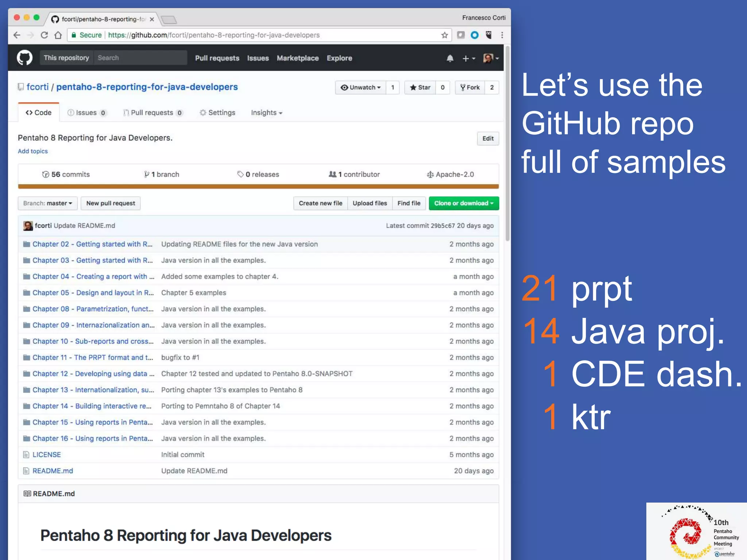Click the Add topics link
The height and width of the screenshot is (560, 747).
coord(33,151)
